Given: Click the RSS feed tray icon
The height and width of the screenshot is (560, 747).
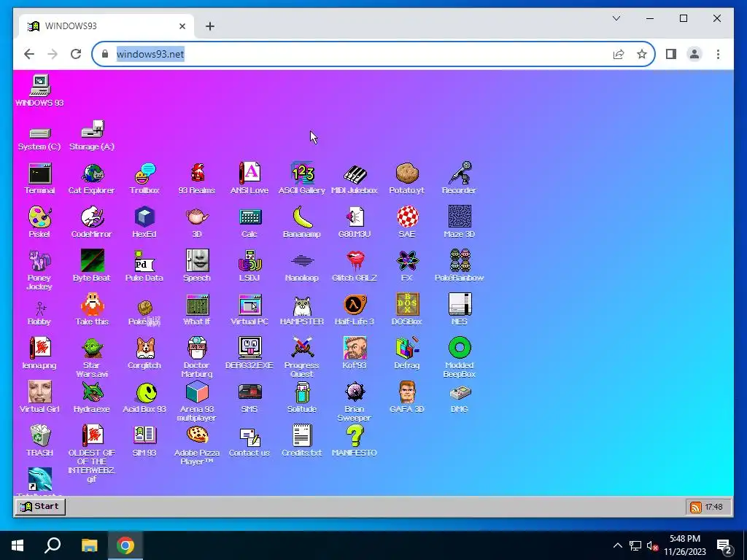Looking at the screenshot, I should tap(695, 507).
